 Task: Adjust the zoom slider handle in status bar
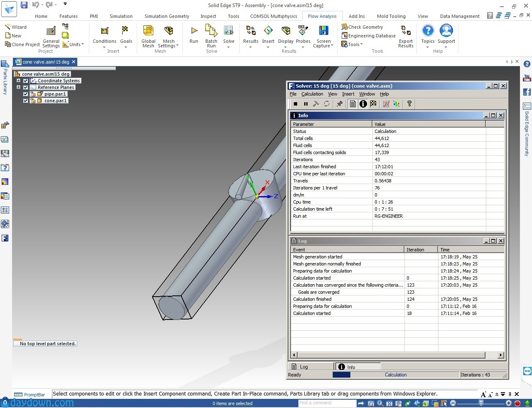click(481, 403)
